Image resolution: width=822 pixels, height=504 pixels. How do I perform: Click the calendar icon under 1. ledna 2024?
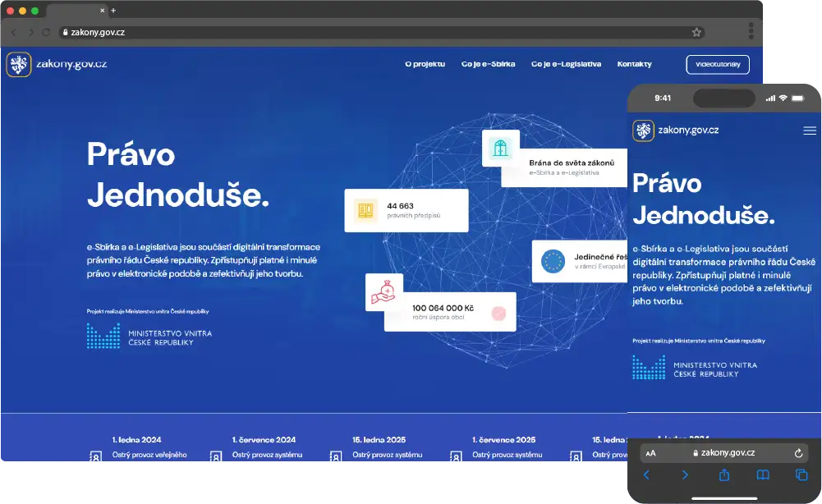97,456
